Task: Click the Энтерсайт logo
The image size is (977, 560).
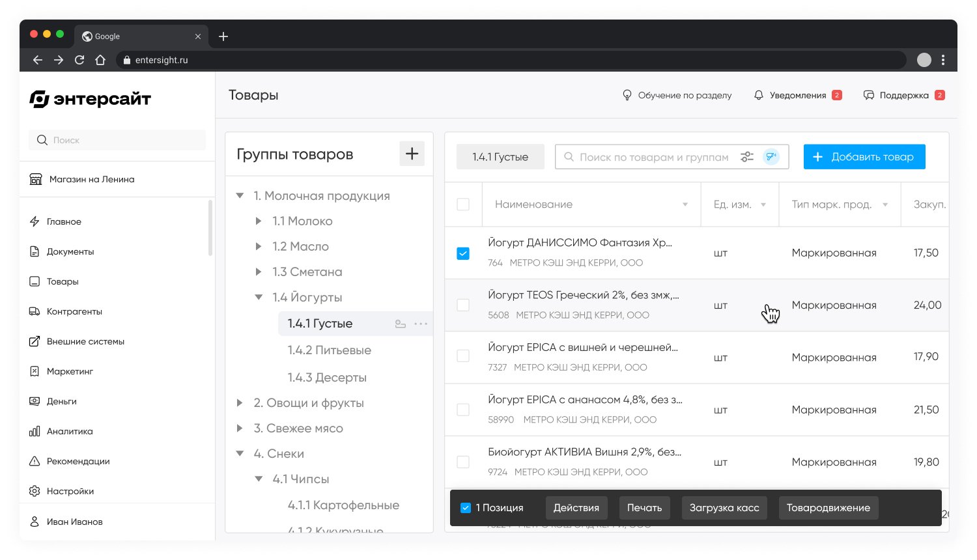Action: 90,99
